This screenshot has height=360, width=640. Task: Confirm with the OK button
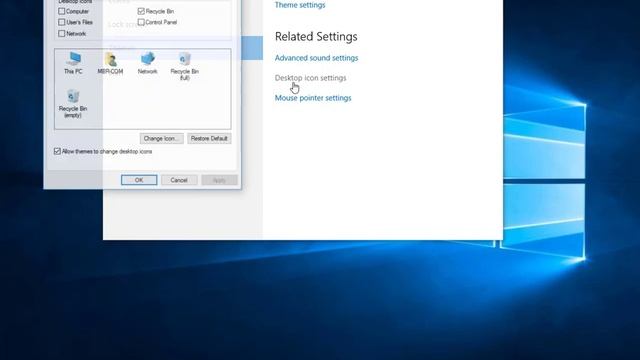click(x=139, y=180)
